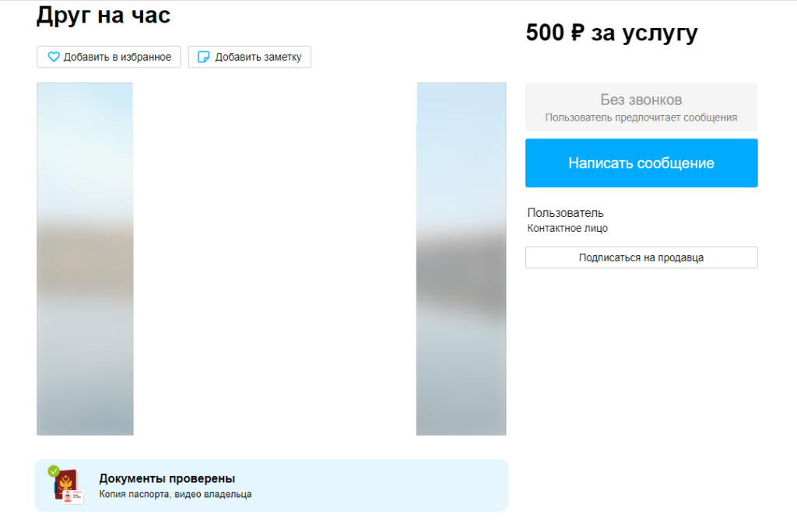This screenshot has height=532, width=797.
Task: Open the main listing photo in center
Action: click(x=275, y=259)
